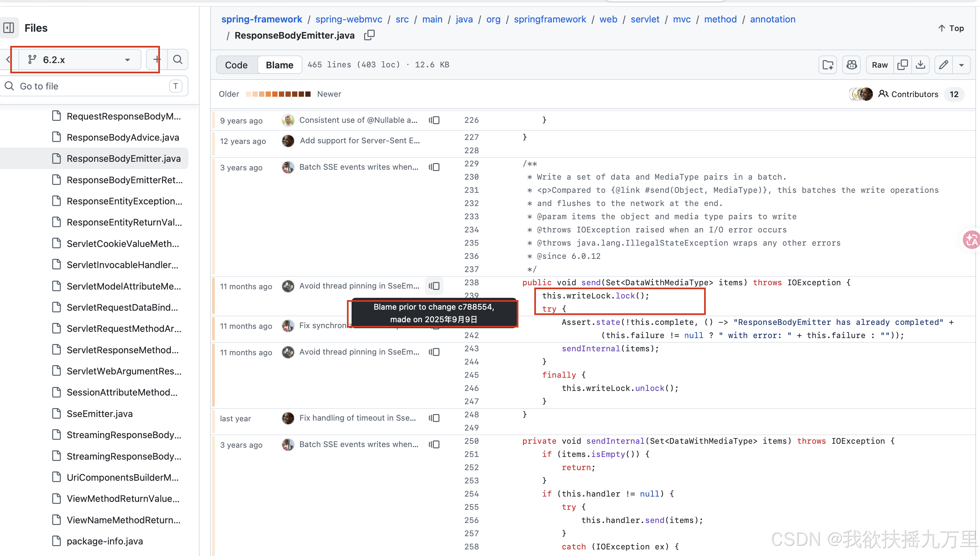
Task: View blame prior for 'Consistent use of @Nullable' row
Action: (x=434, y=120)
